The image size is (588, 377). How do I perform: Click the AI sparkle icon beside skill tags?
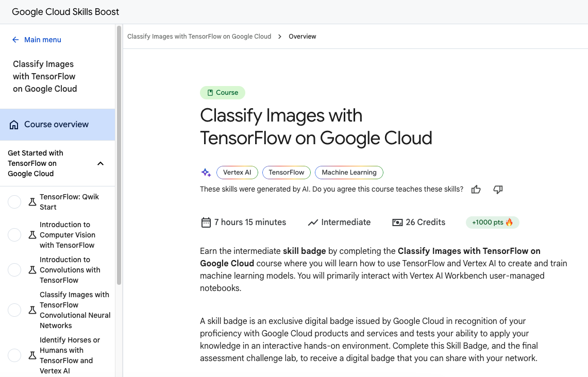[x=206, y=173]
